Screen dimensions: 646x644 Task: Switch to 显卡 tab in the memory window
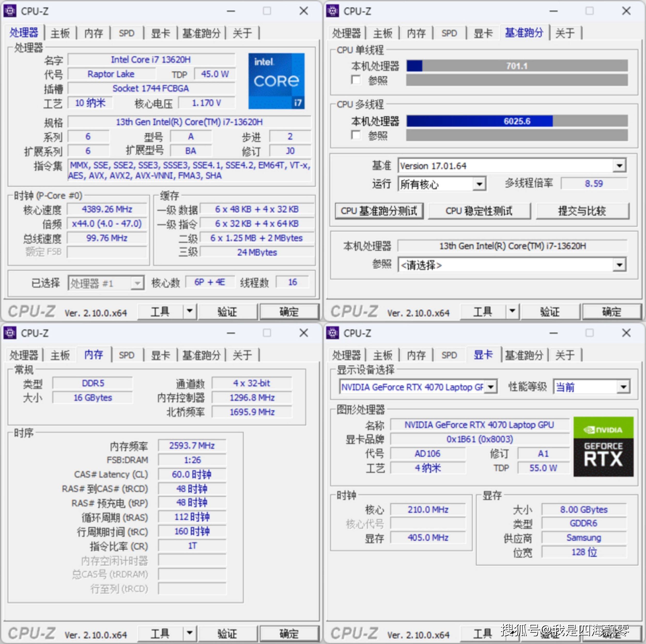coord(160,355)
